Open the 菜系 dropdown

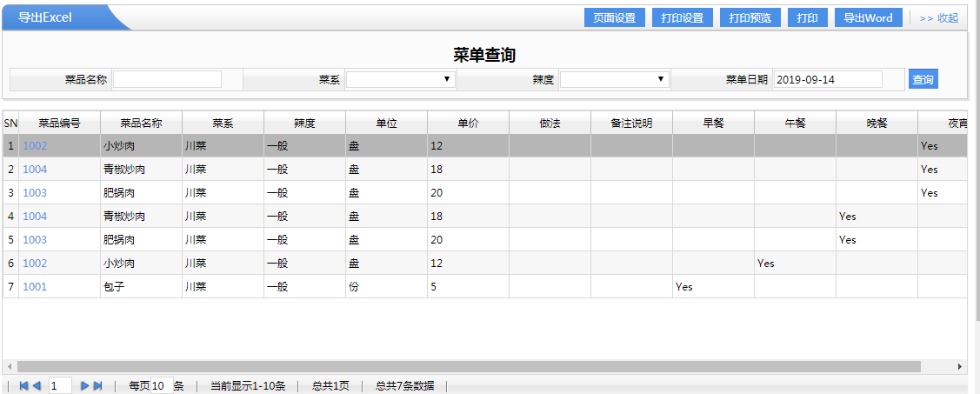click(x=401, y=79)
